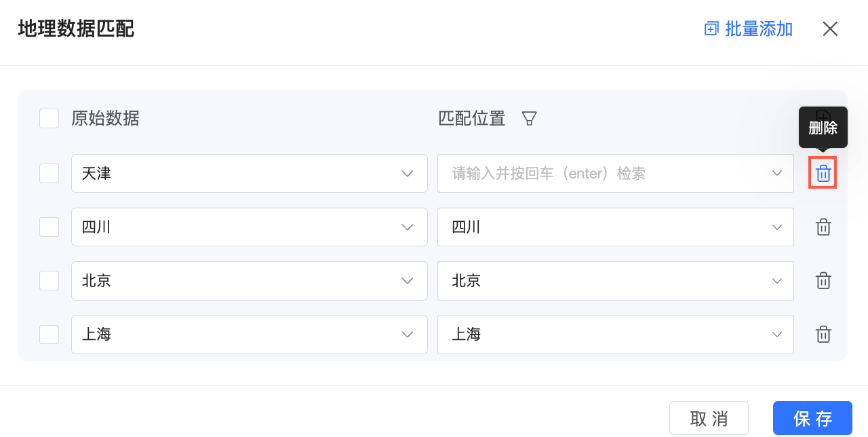Click the 批量添加 batch add link
Image resolution: width=868 pixels, height=437 pixels.
[749, 28]
